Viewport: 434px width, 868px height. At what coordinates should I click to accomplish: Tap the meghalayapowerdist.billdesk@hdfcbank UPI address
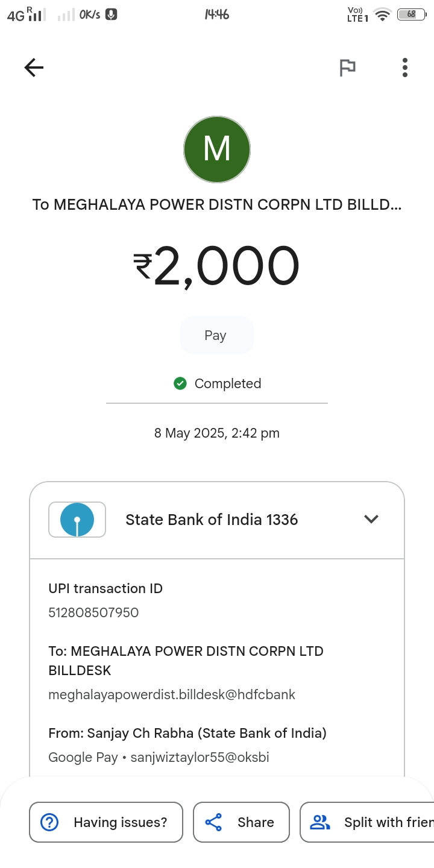(x=172, y=694)
